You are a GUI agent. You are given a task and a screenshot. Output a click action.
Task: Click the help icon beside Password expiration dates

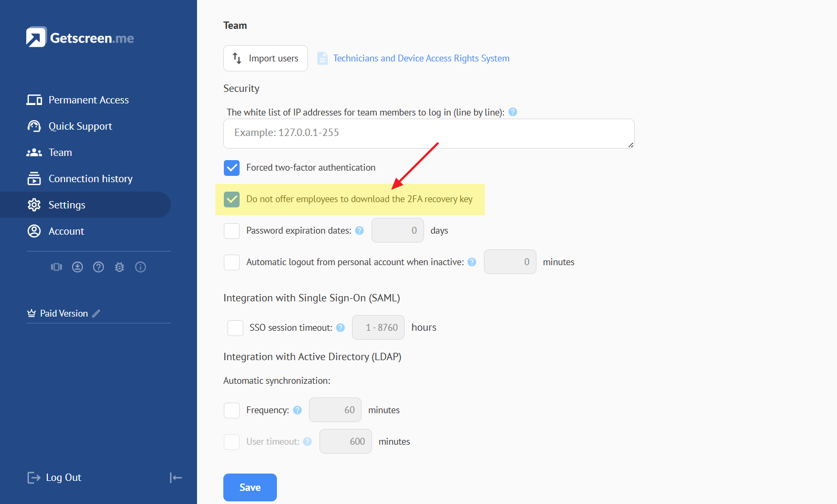359,230
